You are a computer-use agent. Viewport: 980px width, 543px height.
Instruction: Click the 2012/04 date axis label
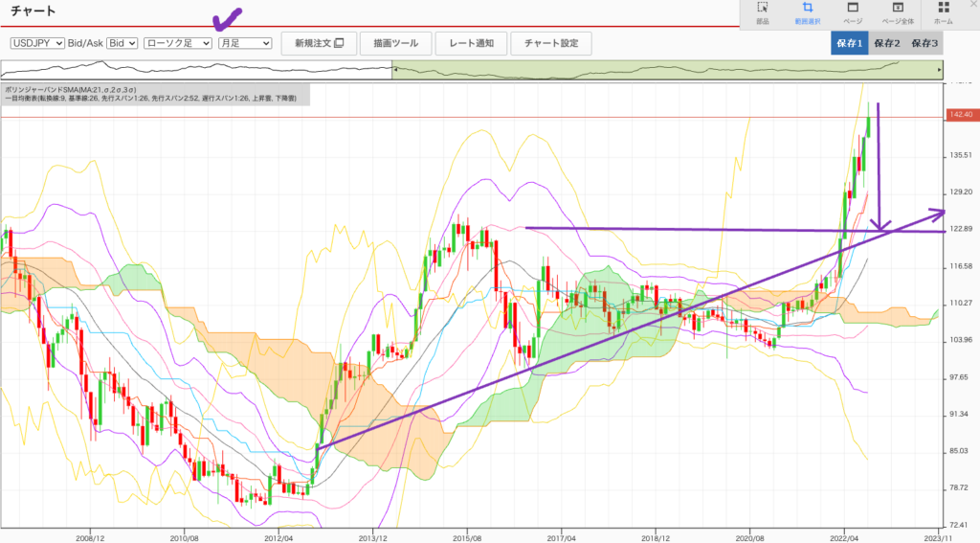278,537
